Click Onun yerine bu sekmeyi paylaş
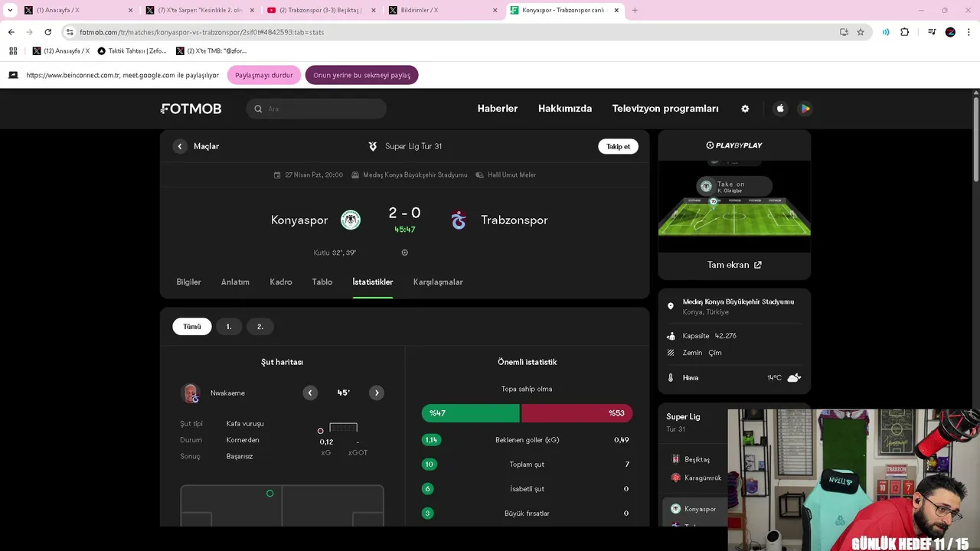 pos(361,75)
